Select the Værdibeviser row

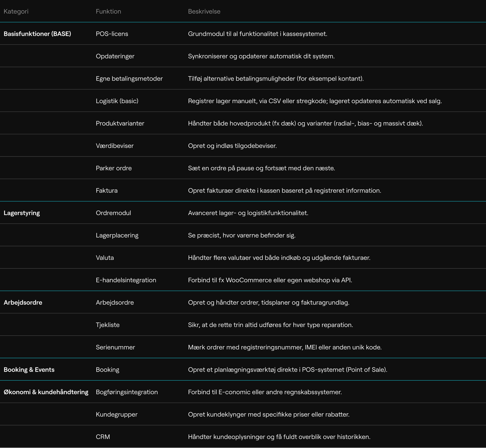(114, 146)
